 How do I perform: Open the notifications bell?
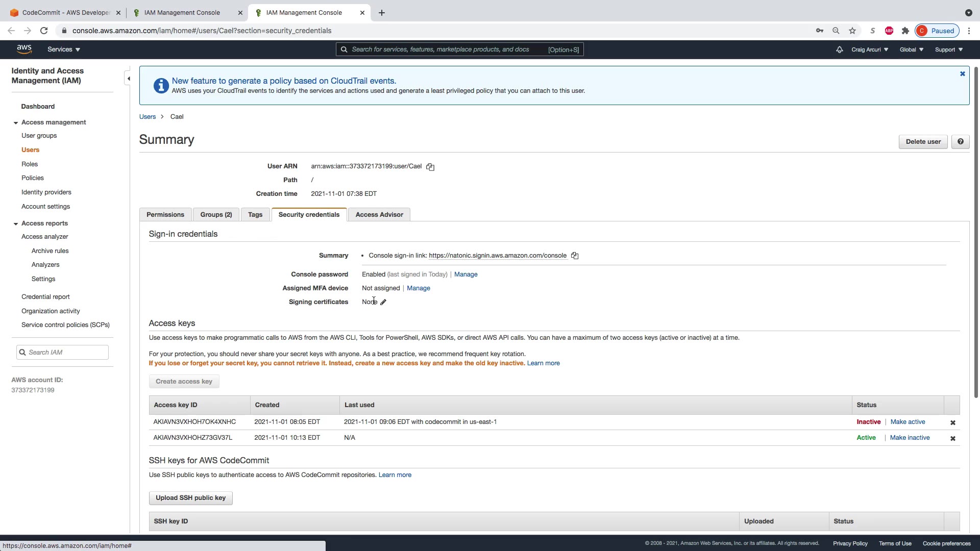[x=839, y=49]
